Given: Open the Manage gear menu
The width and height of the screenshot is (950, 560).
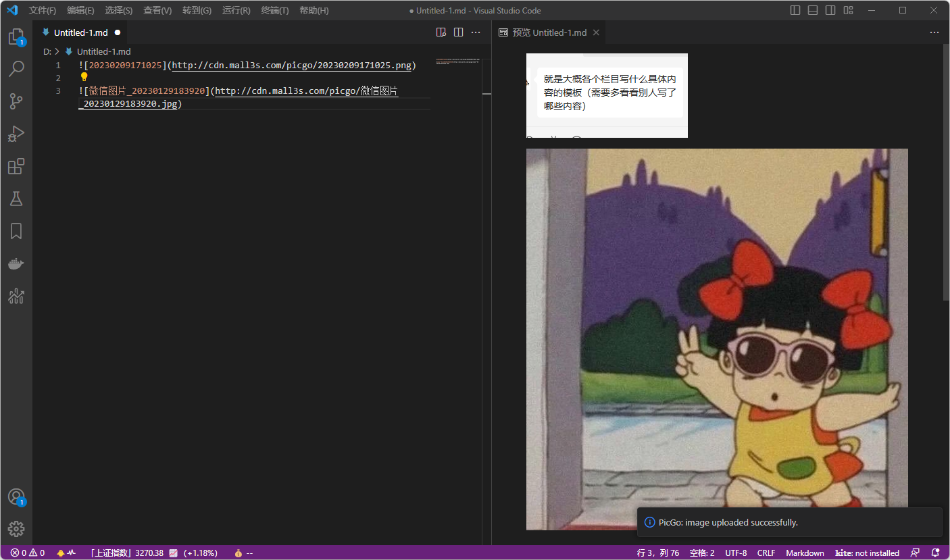Looking at the screenshot, I should (x=16, y=529).
